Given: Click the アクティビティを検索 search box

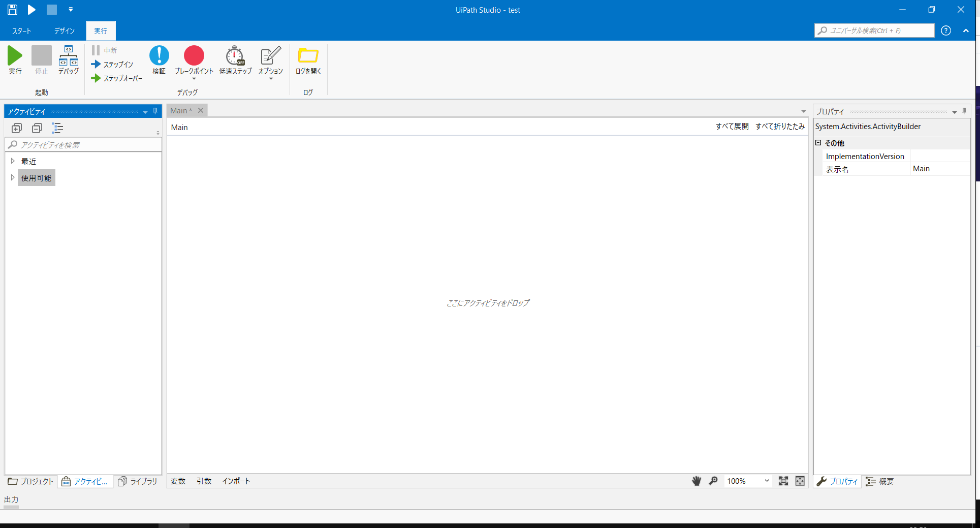Looking at the screenshot, I should [83, 145].
